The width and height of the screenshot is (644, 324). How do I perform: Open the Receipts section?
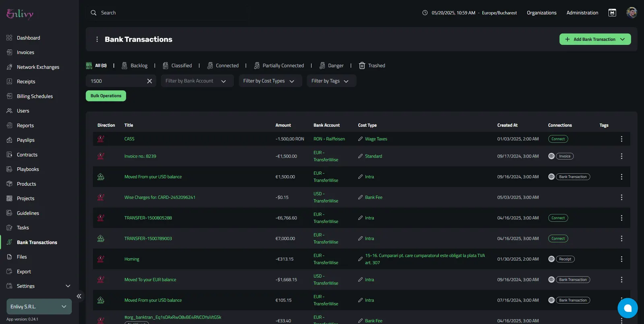tap(26, 81)
